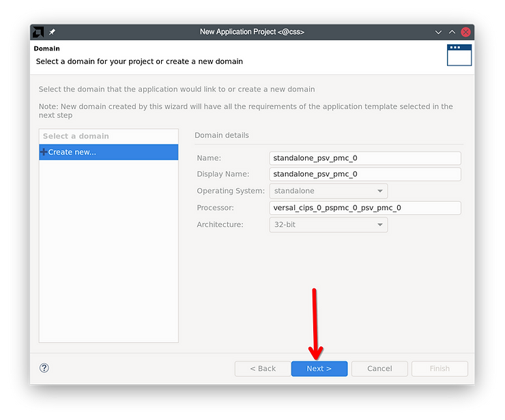Click the Next > button
Screen dimensions: 505x420
click(x=319, y=369)
